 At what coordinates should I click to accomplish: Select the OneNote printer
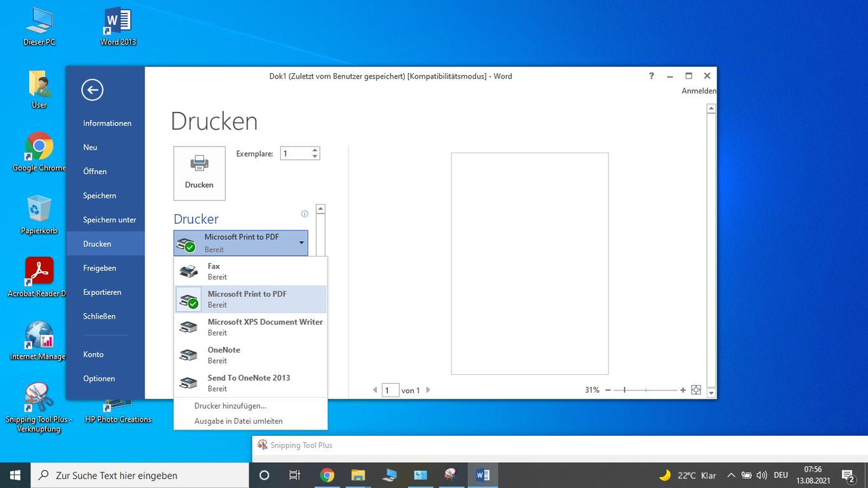(250, 354)
